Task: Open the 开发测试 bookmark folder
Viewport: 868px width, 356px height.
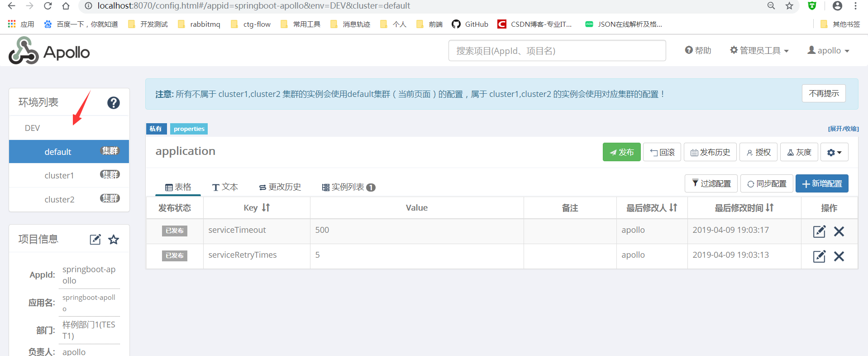Action: [x=148, y=24]
